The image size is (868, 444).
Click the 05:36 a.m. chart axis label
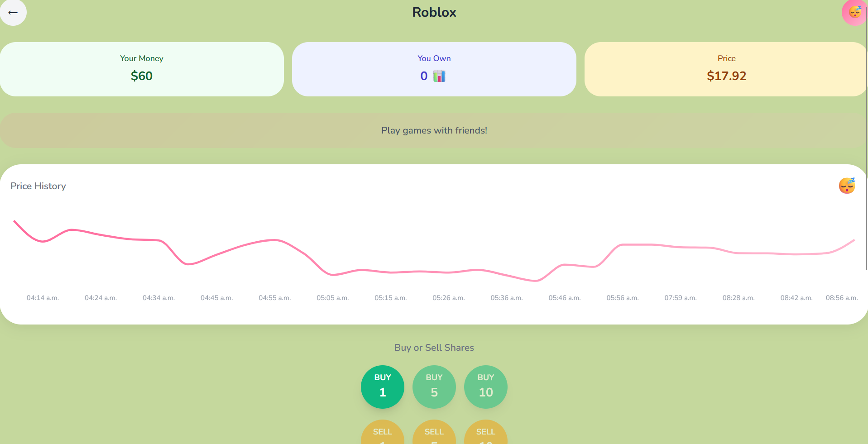(x=506, y=298)
